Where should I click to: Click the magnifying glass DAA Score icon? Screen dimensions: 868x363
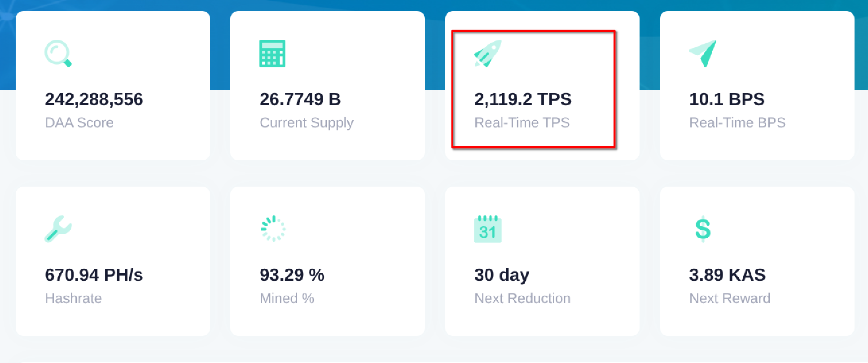coord(58,53)
